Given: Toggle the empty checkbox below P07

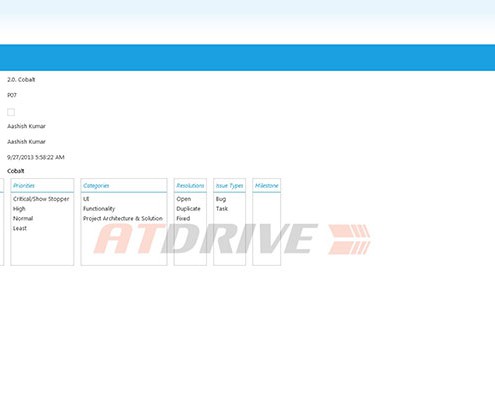Looking at the screenshot, I should [x=11, y=112].
